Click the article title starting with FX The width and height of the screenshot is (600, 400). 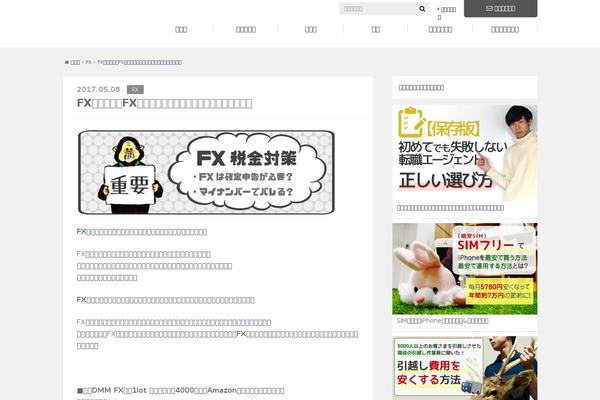[x=165, y=103]
